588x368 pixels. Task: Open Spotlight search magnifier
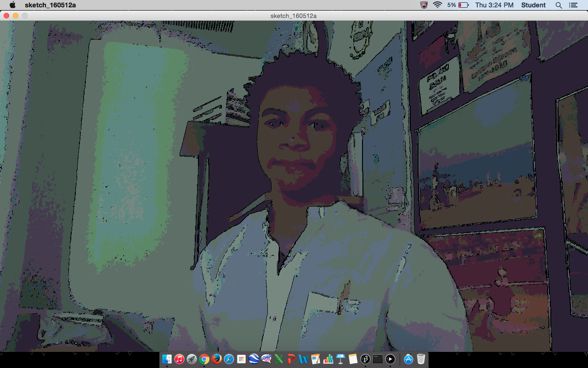click(x=559, y=5)
